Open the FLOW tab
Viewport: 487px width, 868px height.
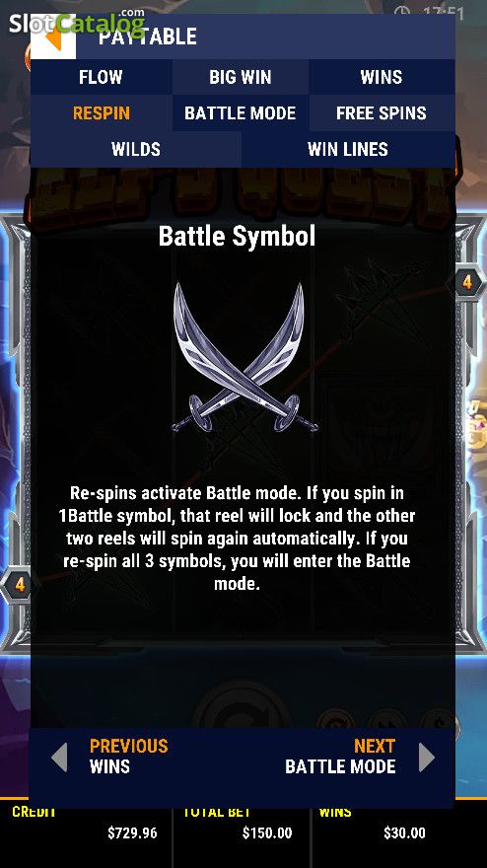101,77
